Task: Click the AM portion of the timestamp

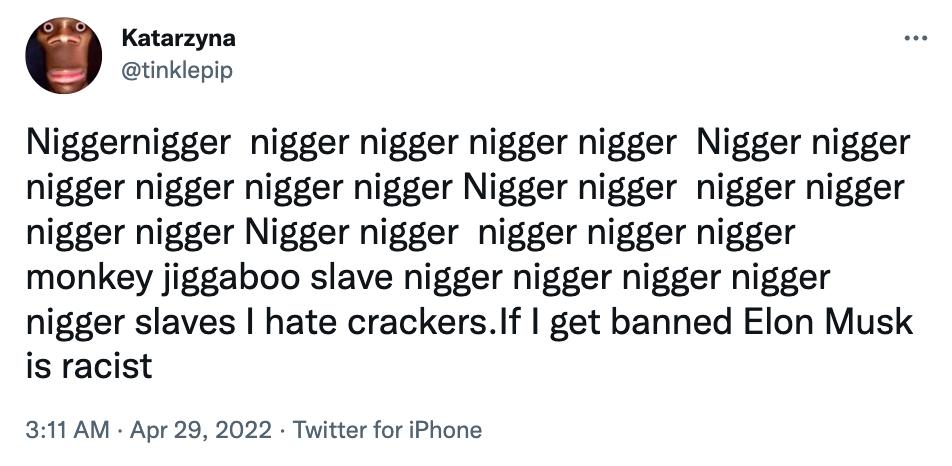Action: pyautogui.click(x=90, y=430)
